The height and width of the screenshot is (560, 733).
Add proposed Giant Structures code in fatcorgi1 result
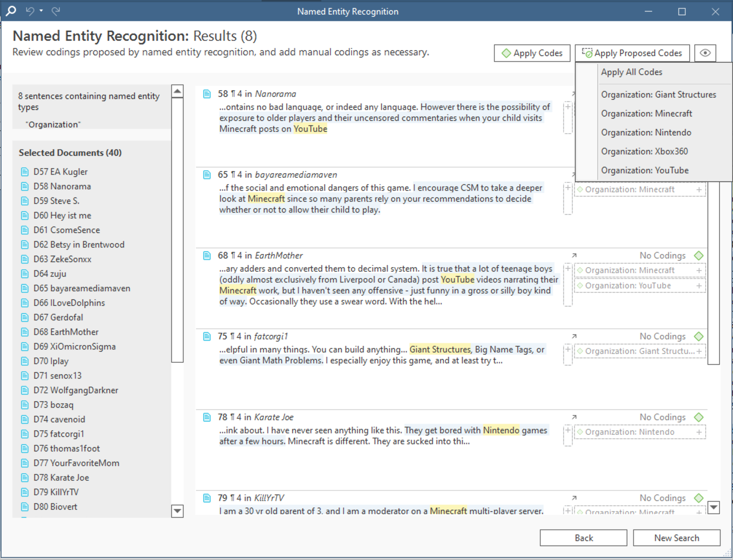pos(699,351)
